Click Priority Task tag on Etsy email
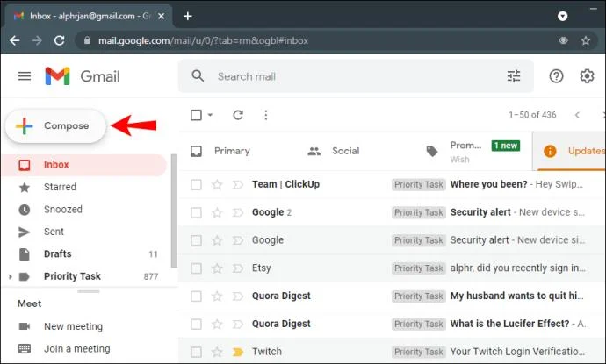Screen dimensions: 606x364 419,268
